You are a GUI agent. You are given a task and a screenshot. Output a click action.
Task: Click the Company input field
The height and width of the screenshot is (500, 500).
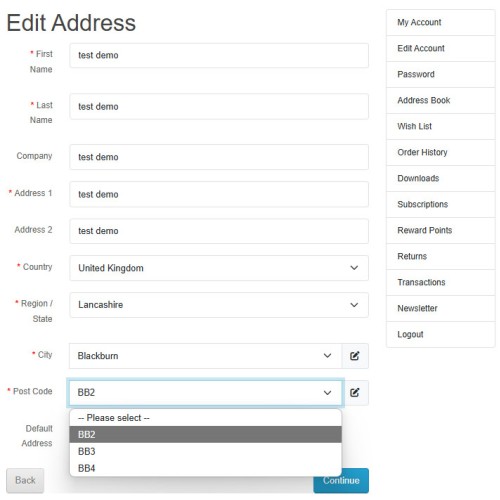pyautogui.click(x=219, y=157)
